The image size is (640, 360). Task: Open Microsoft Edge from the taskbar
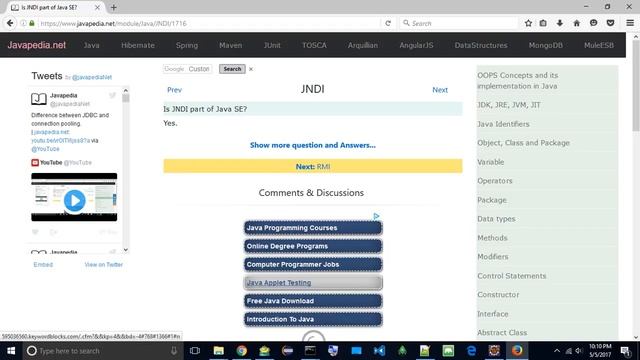tap(471, 351)
